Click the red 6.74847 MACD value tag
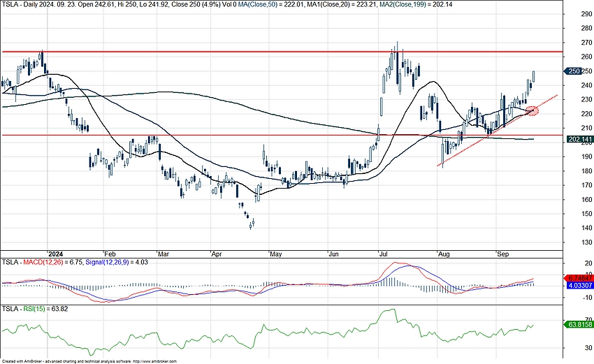 579,278
